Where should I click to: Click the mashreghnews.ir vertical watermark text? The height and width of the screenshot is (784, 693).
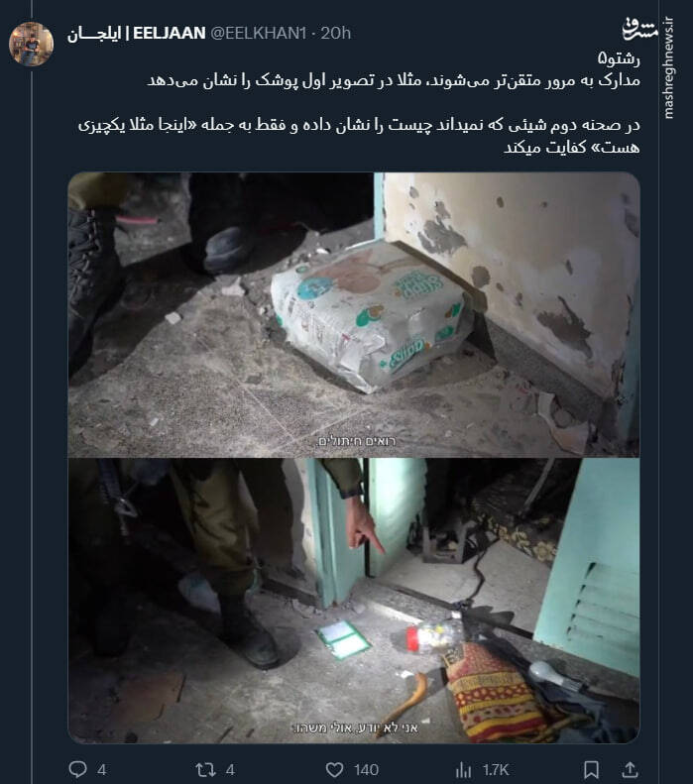point(668,69)
